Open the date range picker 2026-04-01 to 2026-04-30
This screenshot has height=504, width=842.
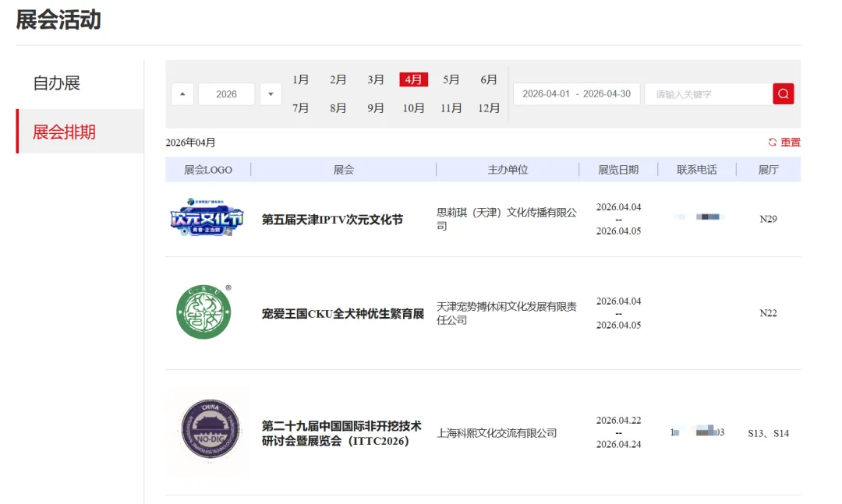pyautogui.click(x=577, y=94)
